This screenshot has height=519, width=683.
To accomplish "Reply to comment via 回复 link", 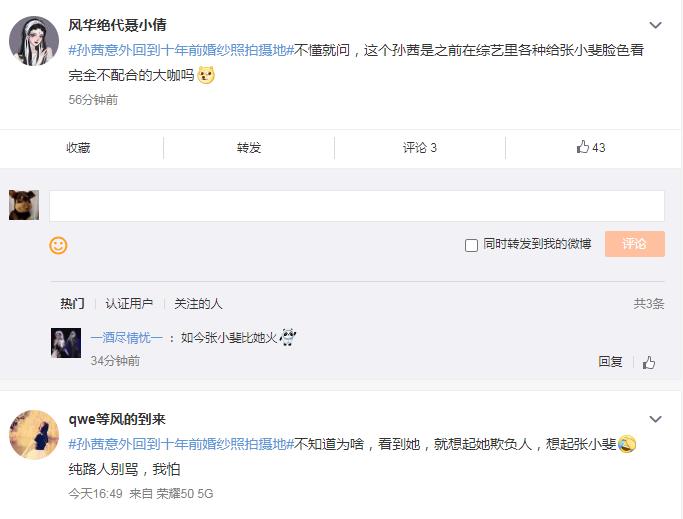I will pos(610,362).
